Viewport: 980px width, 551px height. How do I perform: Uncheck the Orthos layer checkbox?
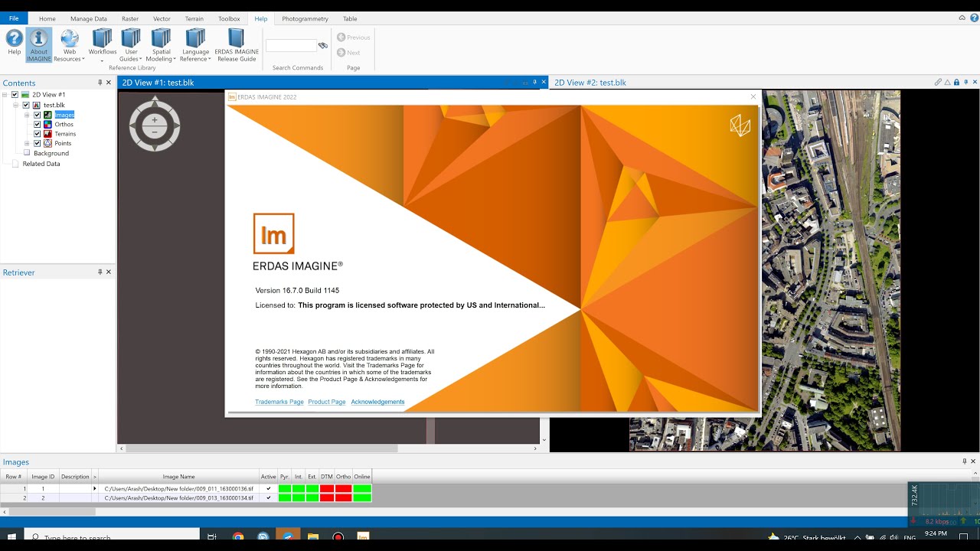(38, 124)
